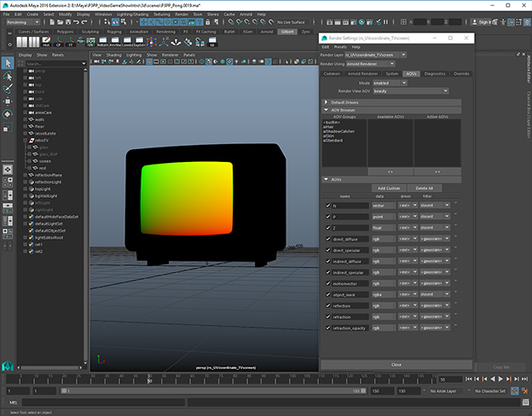The image size is (532, 416).
Task: Uncheck the motionvector AOV checkbox
Action: coord(328,283)
